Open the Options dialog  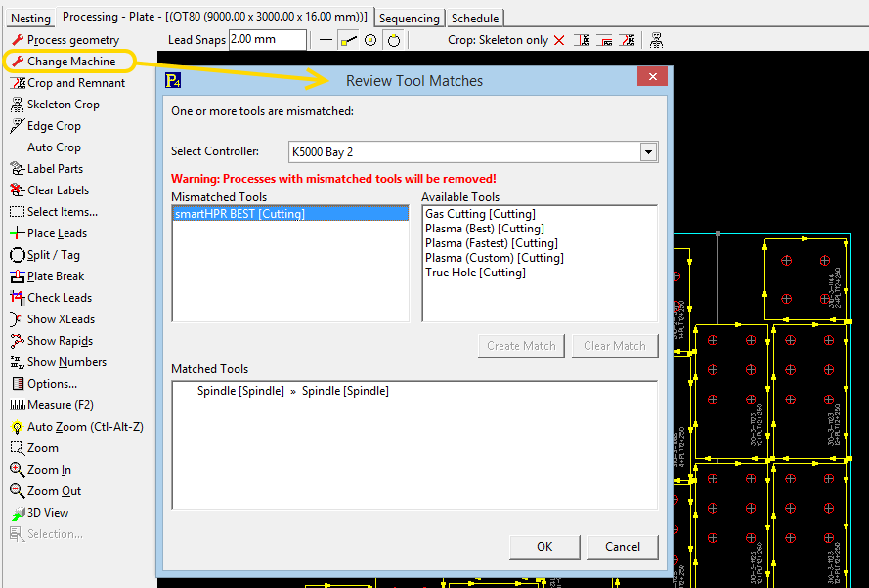(x=44, y=384)
